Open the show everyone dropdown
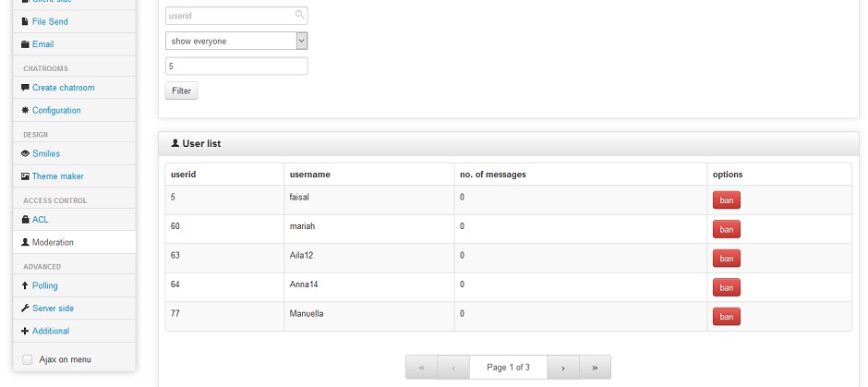Screen dimensions: 868x387 tap(236, 41)
